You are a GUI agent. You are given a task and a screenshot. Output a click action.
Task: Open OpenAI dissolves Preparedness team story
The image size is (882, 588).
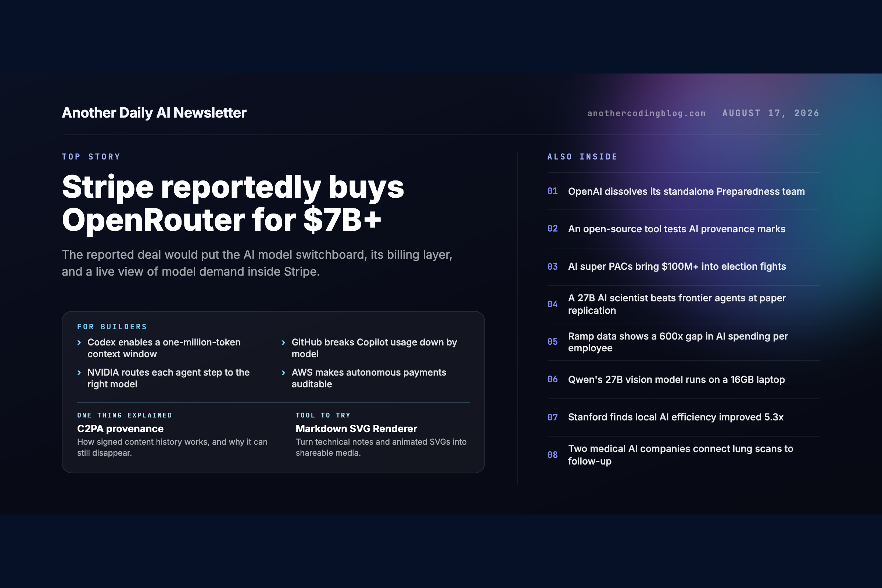(686, 191)
